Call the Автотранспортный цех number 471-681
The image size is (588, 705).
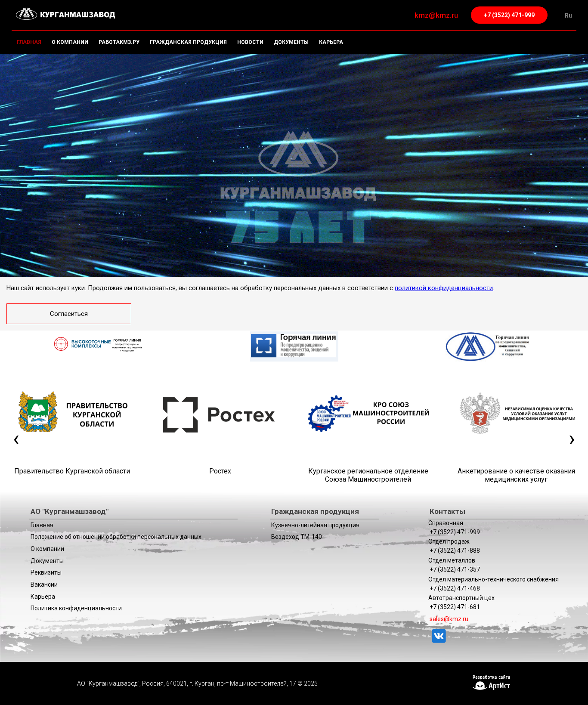point(455,607)
